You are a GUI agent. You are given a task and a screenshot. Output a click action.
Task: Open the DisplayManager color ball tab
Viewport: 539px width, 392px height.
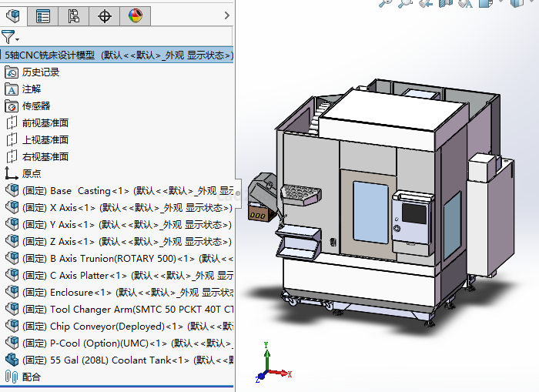(x=135, y=15)
